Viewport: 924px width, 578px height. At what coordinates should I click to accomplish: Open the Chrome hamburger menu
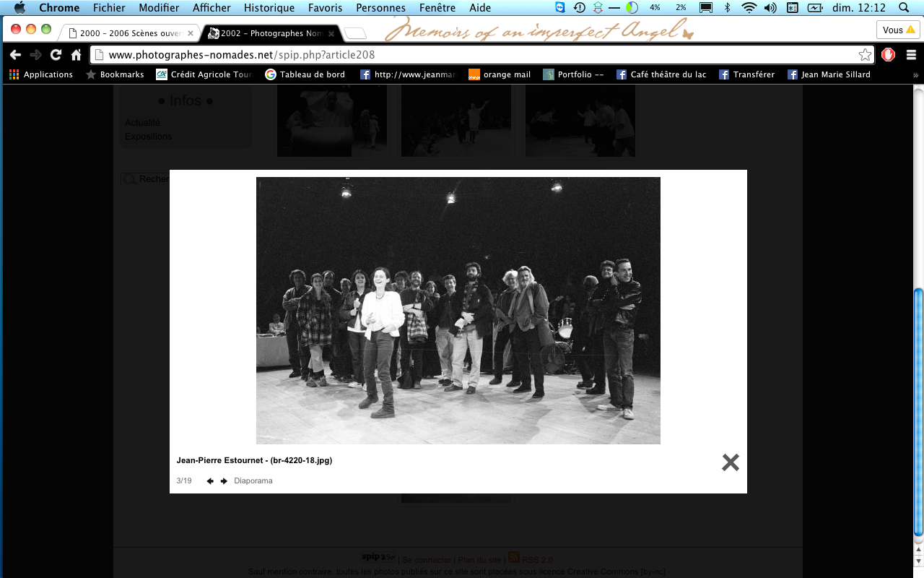[x=911, y=55]
